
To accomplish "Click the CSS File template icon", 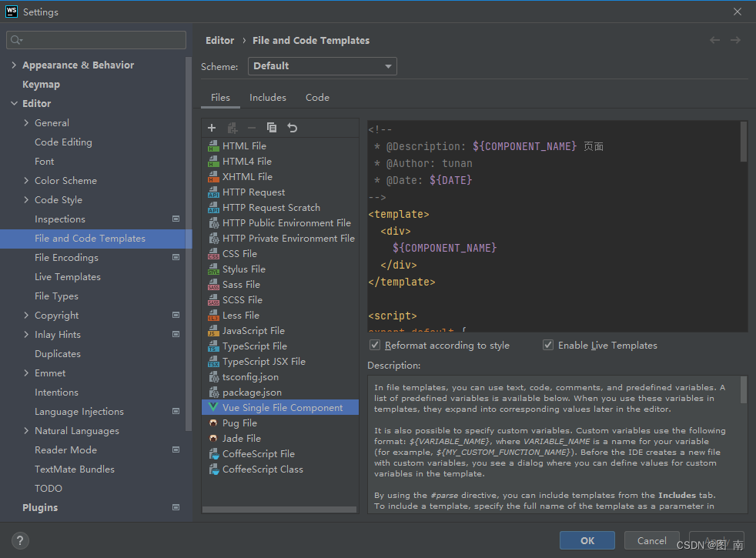I will 213,254.
